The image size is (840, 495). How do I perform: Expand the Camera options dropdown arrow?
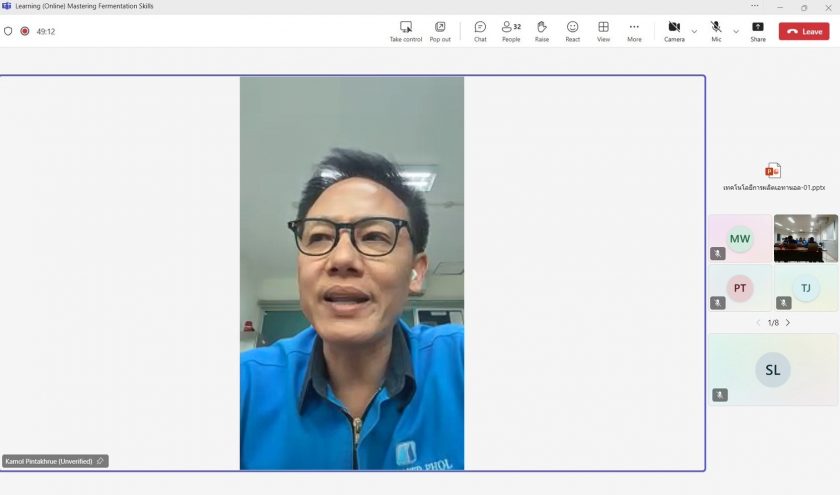pos(694,31)
